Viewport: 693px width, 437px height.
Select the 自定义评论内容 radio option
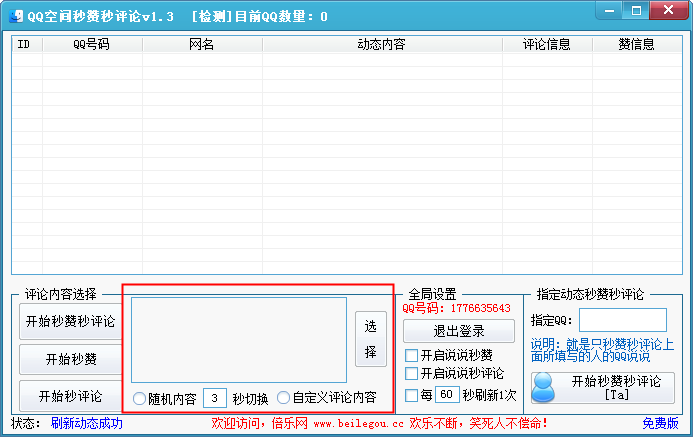pyautogui.click(x=283, y=398)
